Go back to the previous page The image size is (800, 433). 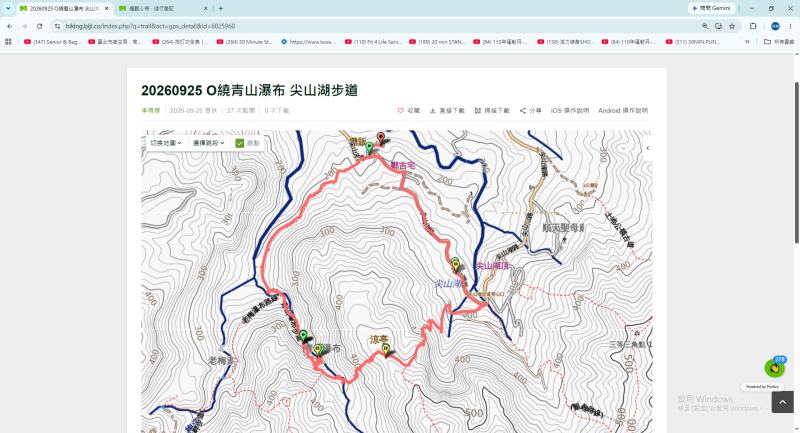pyautogui.click(x=10, y=26)
